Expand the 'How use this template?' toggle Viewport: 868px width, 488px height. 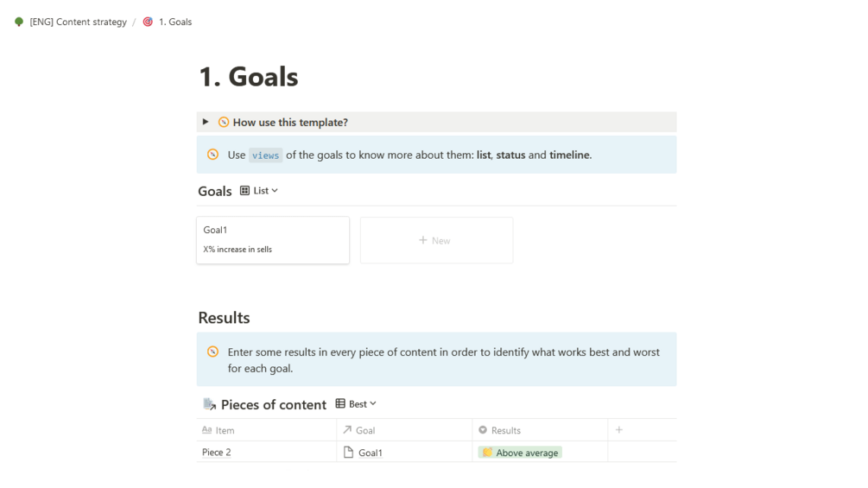206,122
